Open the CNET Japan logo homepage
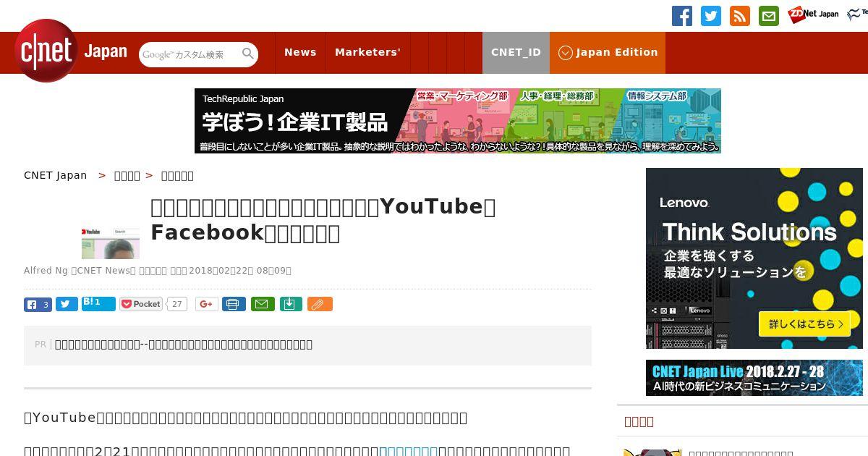868x456 pixels. [x=71, y=51]
